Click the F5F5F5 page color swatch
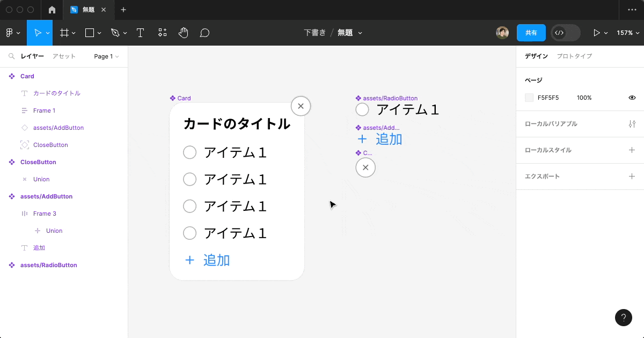The height and width of the screenshot is (338, 644). (529, 98)
